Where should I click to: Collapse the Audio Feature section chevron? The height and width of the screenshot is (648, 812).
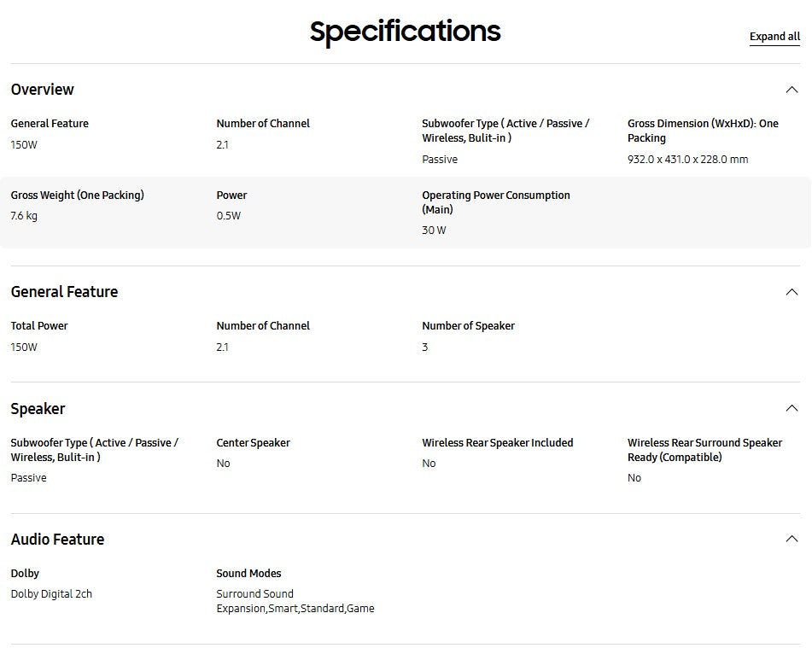[x=792, y=539]
